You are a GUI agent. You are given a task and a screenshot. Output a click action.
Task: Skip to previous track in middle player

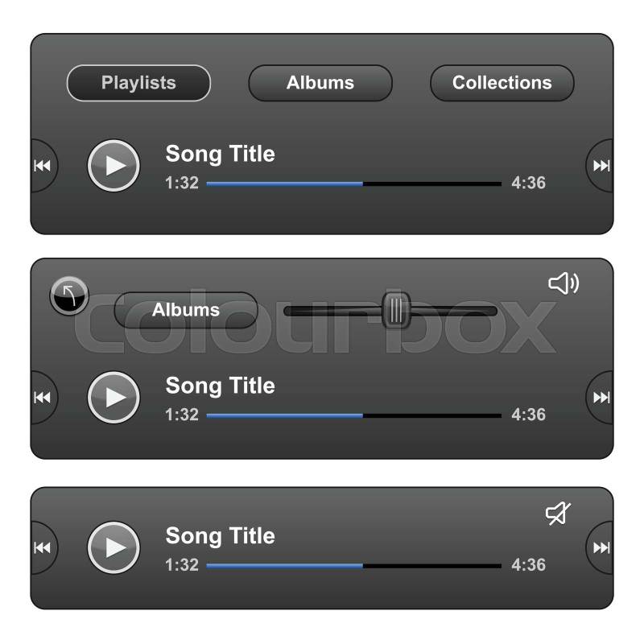pos(43,397)
